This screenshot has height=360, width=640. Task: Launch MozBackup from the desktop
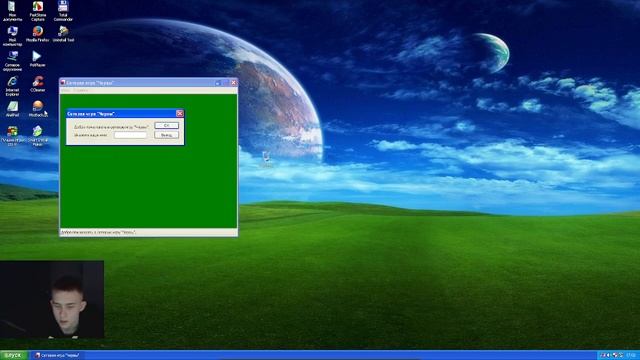click(38, 109)
